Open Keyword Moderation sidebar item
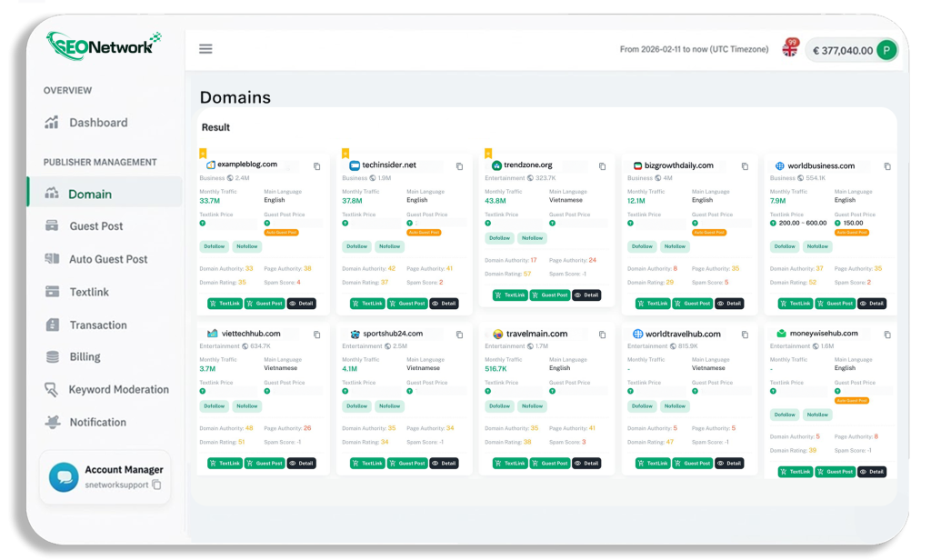This screenshot has width=931, height=560. 118,390
